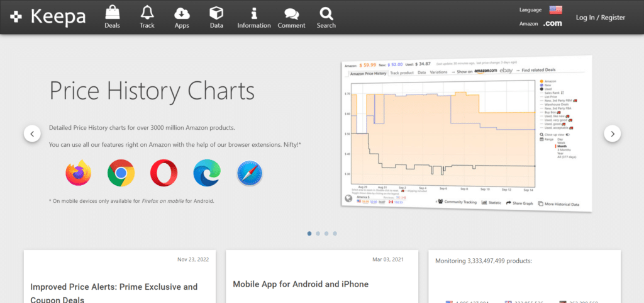Open 'Mobile App for Android and iPhone' article

pyautogui.click(x=301, y=284)
